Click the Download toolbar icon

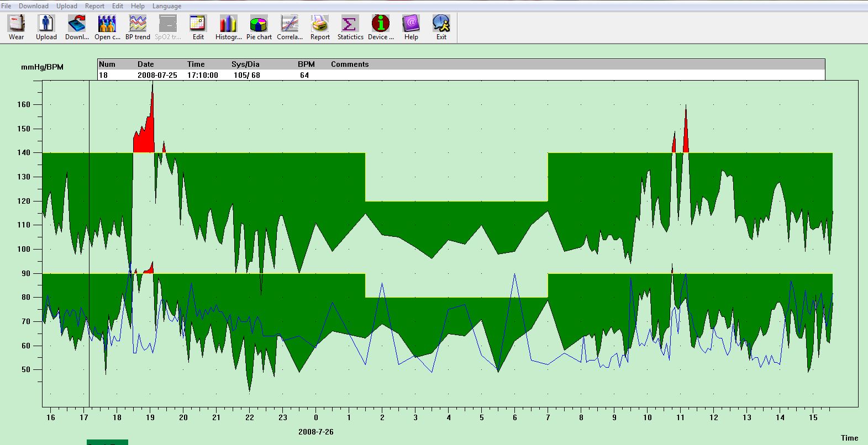click(x=77, y=27)
